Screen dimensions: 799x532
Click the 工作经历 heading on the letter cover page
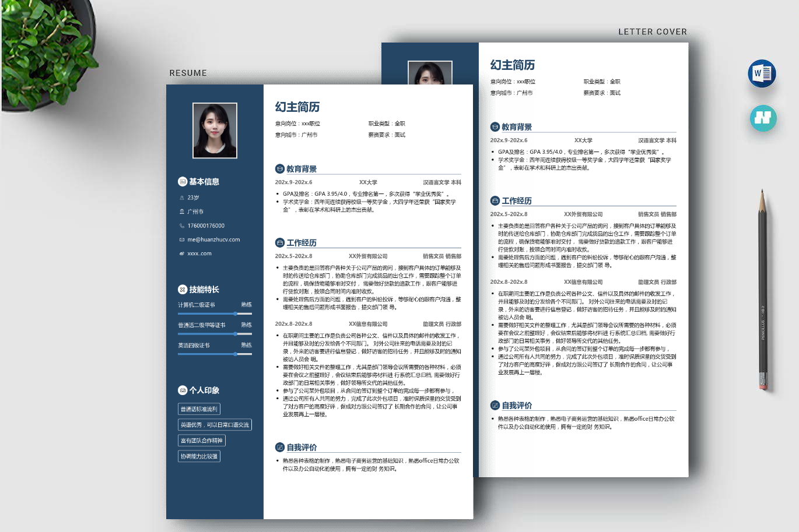517,201
